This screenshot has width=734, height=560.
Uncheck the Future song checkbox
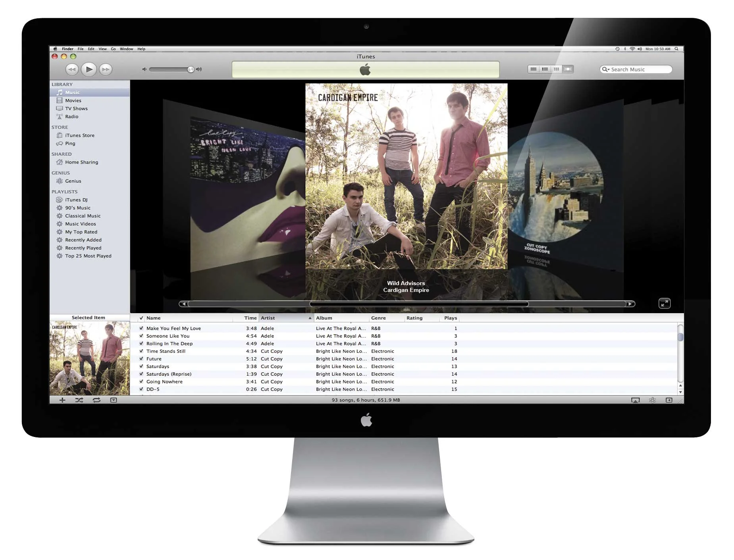(141, 358)
